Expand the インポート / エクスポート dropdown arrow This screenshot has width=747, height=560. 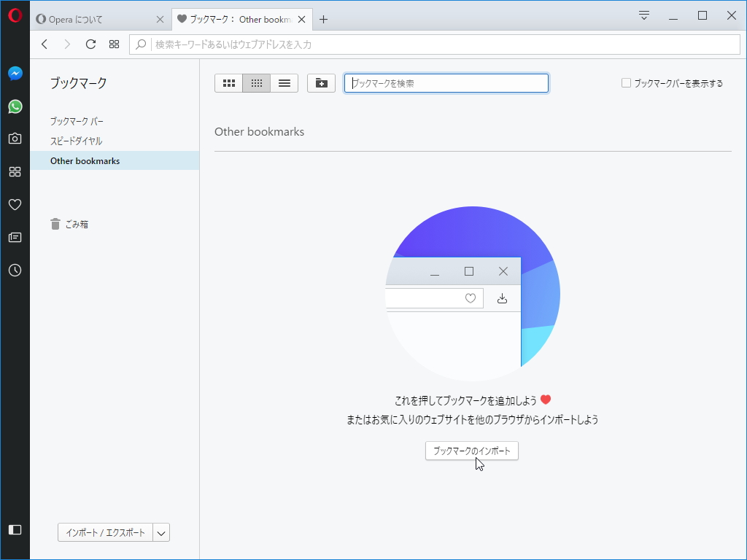pyautogui.click(x=161, y=532)
